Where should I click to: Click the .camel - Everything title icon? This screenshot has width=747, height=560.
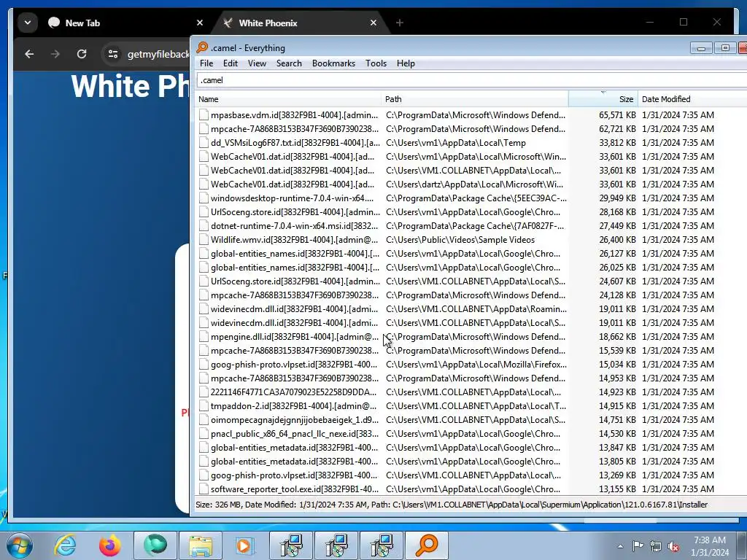coord(202,47)
